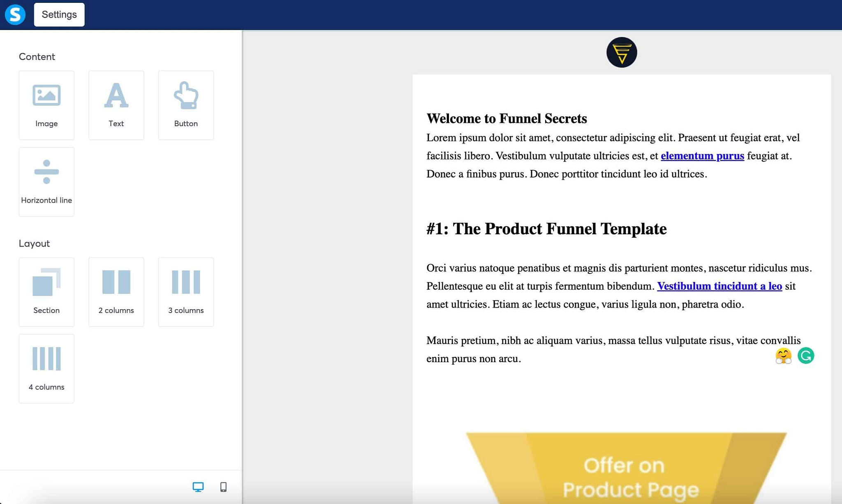Screen dimensions: 842x504
Task: Click the Welcome to Funnel Secrets heading
Action: click(x=507, y=118)
